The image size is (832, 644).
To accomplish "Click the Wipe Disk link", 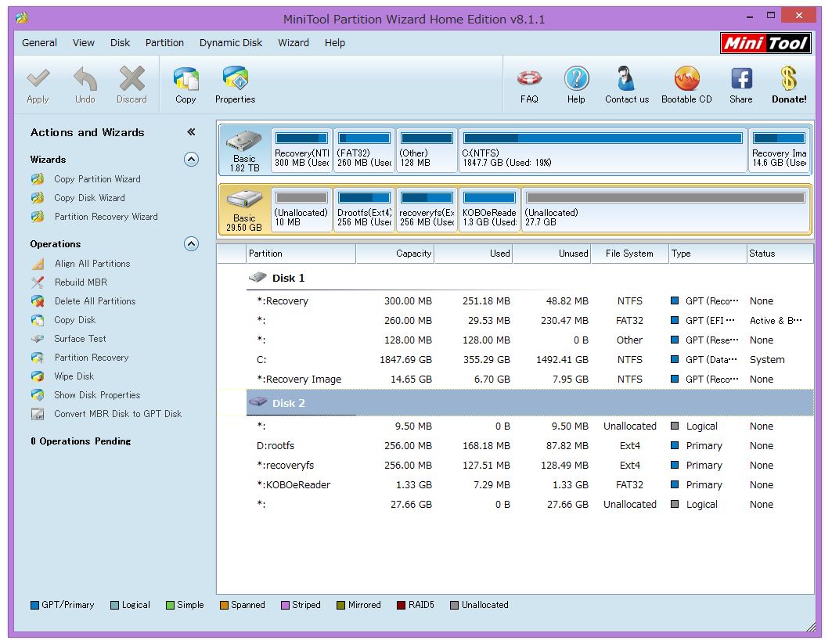I will pyautogui.click(x=74, y=376).
